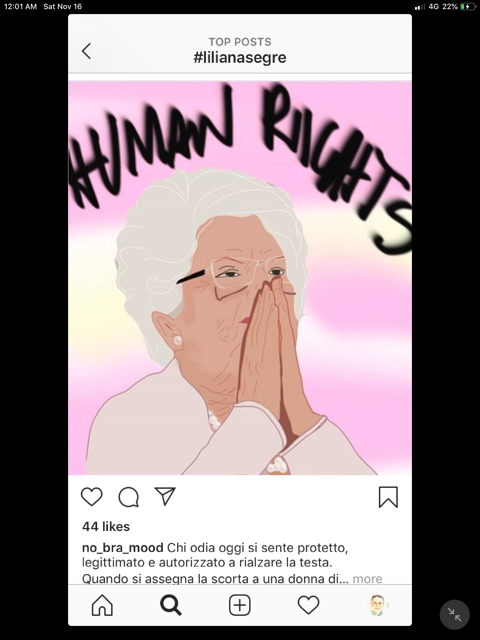View the 44 likes list
Screen dimensions: 480x640
click(x=106, y=527)
